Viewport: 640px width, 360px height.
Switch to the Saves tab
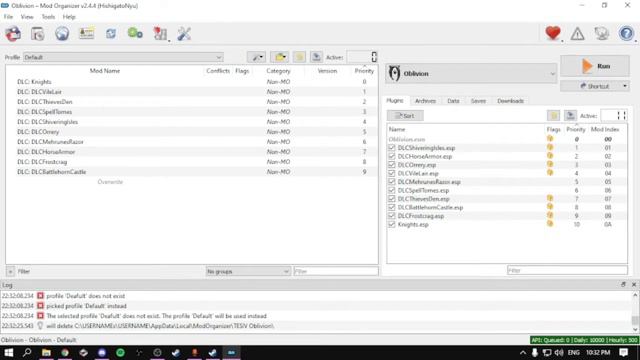[x=478, y=101]
